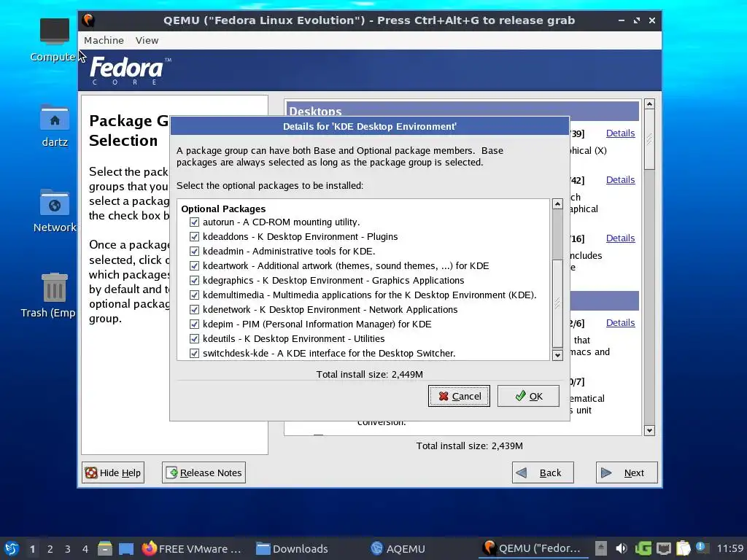The image size is (747, 560).
Task: Uncheck the switchdesk-kde package
Action: coord(194,354)
